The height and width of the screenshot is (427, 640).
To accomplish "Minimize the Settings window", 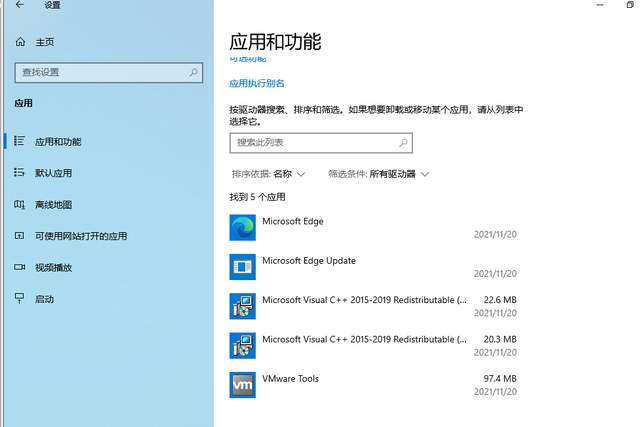I will tap(600, 4).
